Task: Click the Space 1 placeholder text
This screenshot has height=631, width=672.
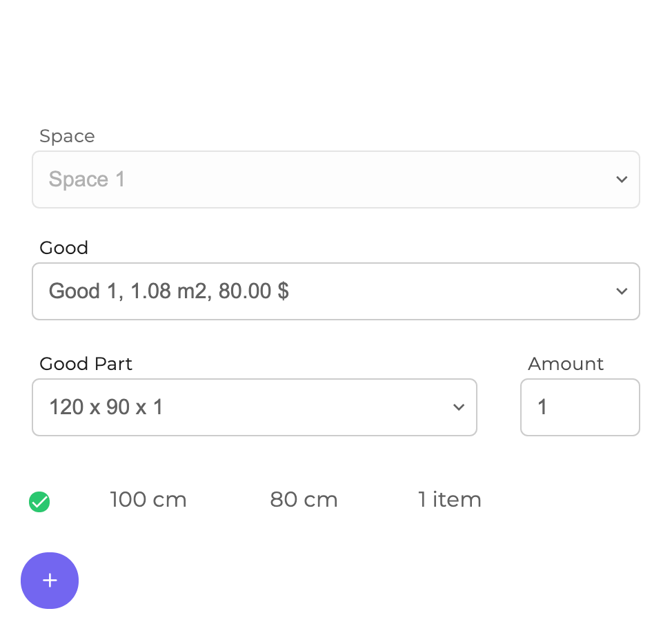Action: pos(86,179)
